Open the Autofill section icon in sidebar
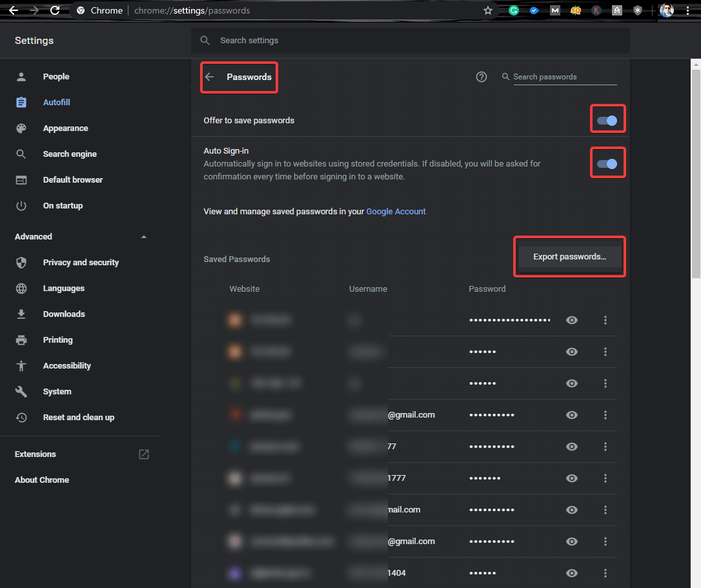 [x=21, y=102]
